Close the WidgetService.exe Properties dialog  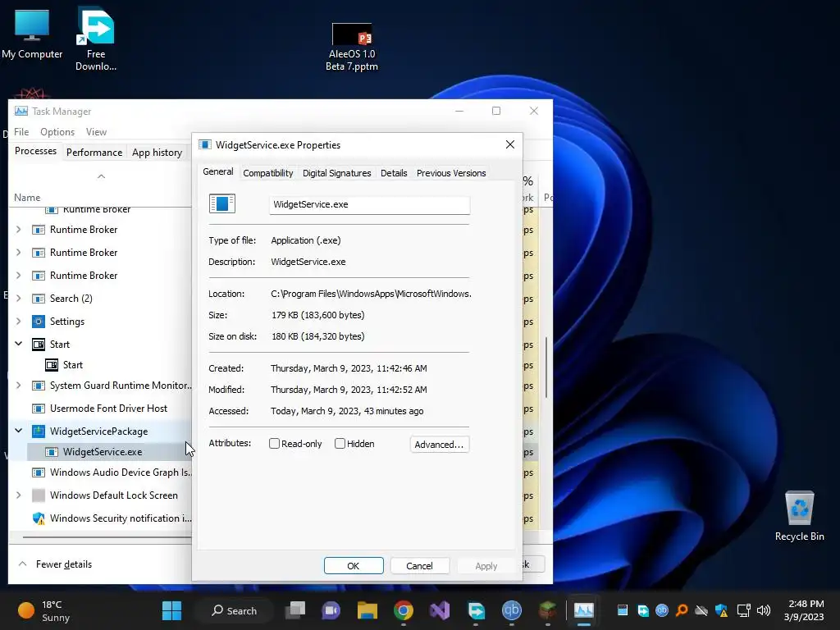click(510, 144)
